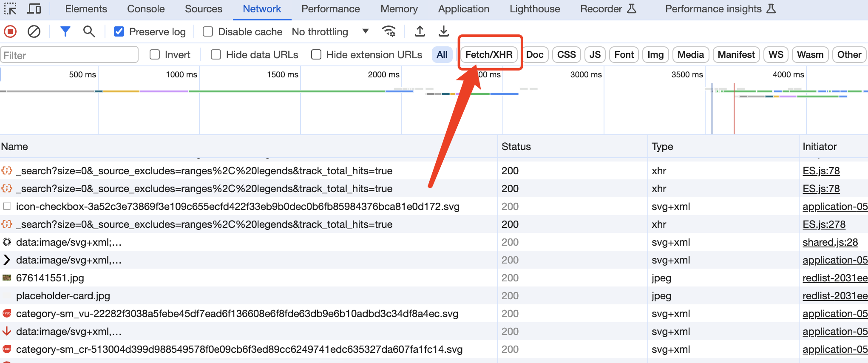Switch to the Console tab
Viewport: 868px width, 363px height.
click(x=146, y=9)
